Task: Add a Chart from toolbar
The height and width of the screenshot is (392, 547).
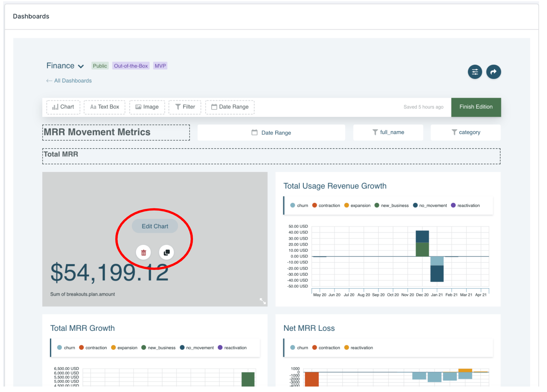Action: pos(63,107)
